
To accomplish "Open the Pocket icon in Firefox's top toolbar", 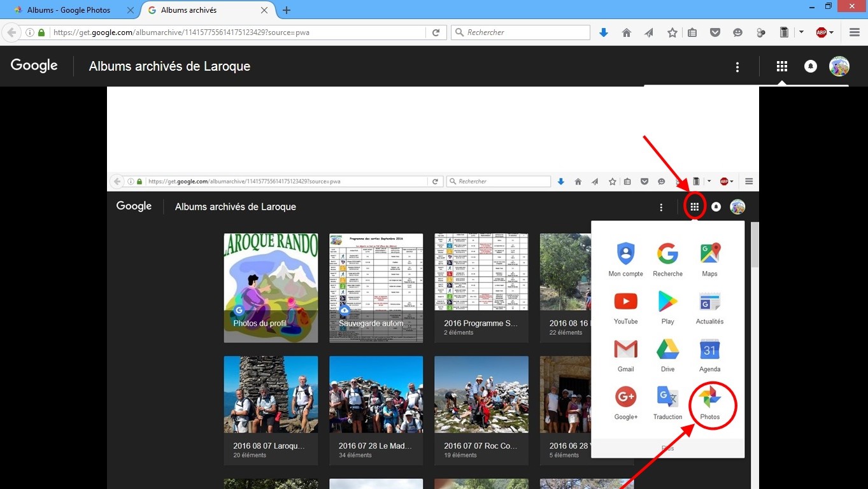I will [x=715, y=32].
